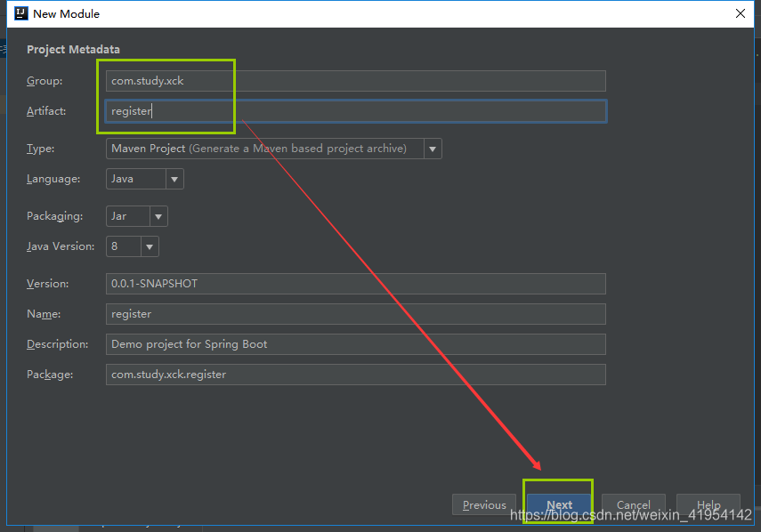Open the Packaging dropdown showing Jar
Viewport: 761px width, 532px height.
pyautogui.click(x=137, y=216)
